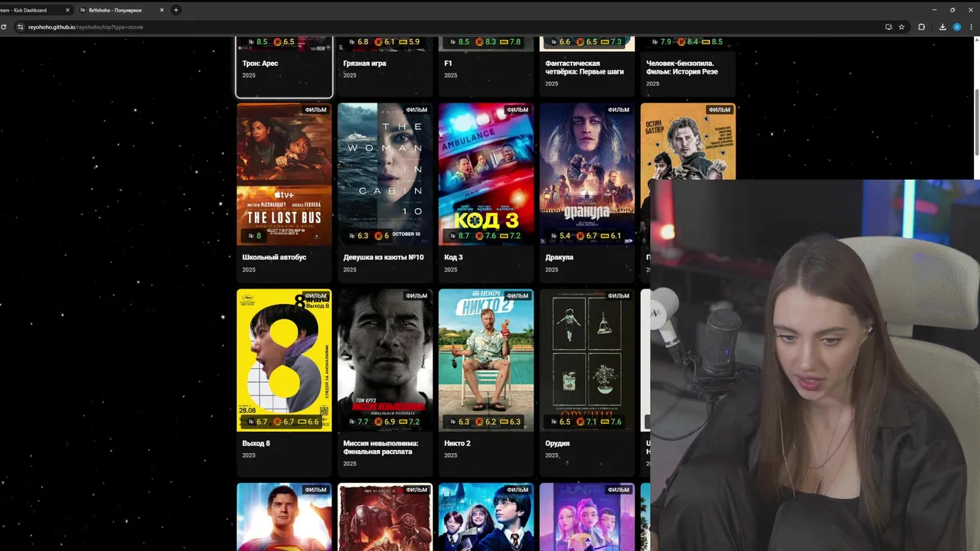Image resolution: width=980 pixels, height=551 pixels.
Task: Click Фантастическая четвёрка: Первые шаги title
Action: (584, 67)
